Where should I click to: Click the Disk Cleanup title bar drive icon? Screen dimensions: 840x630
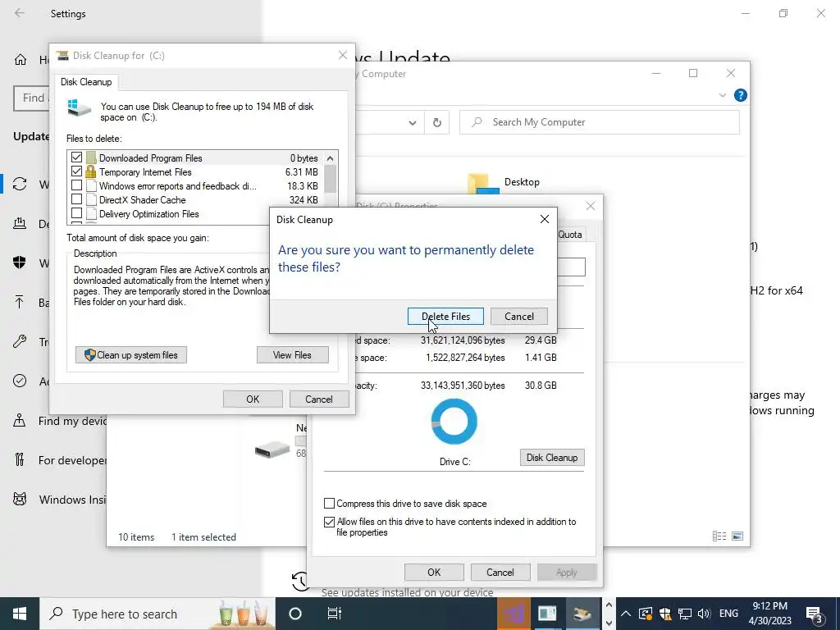click(x=62, y=55)
